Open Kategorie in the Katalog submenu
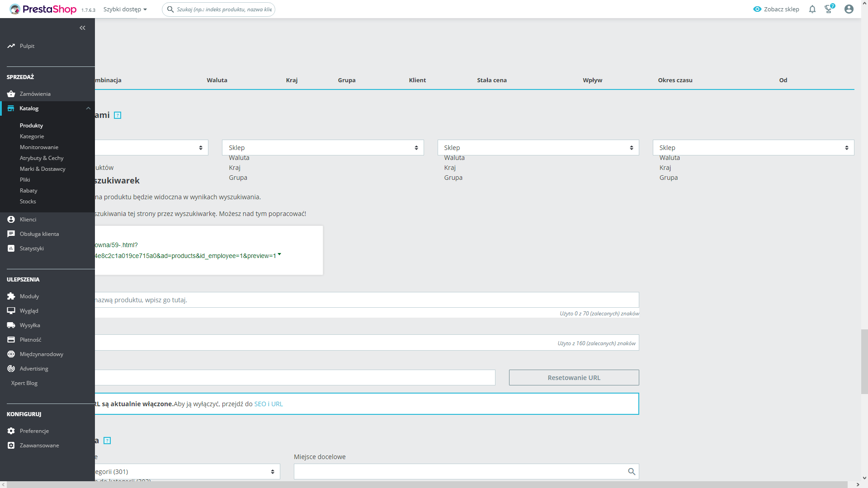Image resolution: width=868 pixels, height=488 pixels. [32, 136]
